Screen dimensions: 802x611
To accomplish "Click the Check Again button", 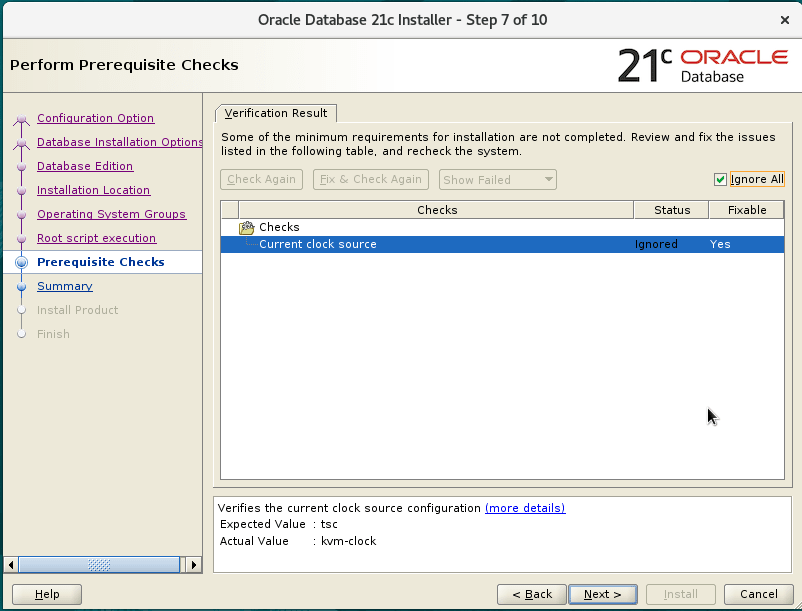I will tap(261, 179).
